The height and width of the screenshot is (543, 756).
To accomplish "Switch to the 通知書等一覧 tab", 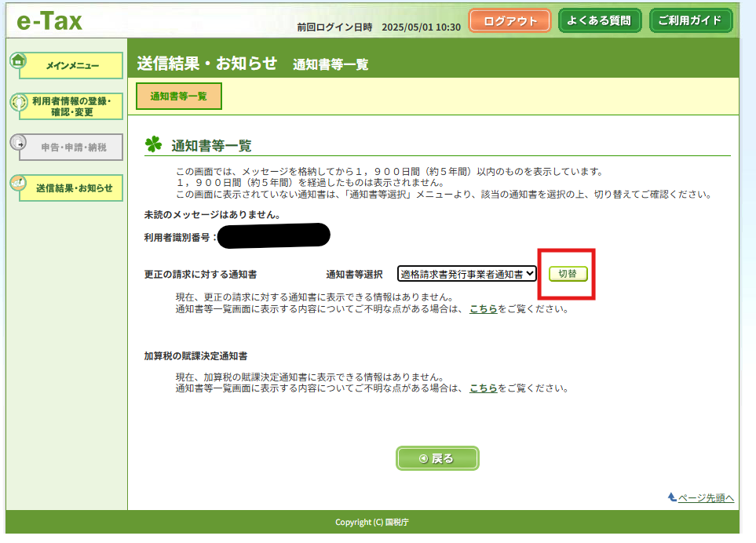I will point(179,96).
